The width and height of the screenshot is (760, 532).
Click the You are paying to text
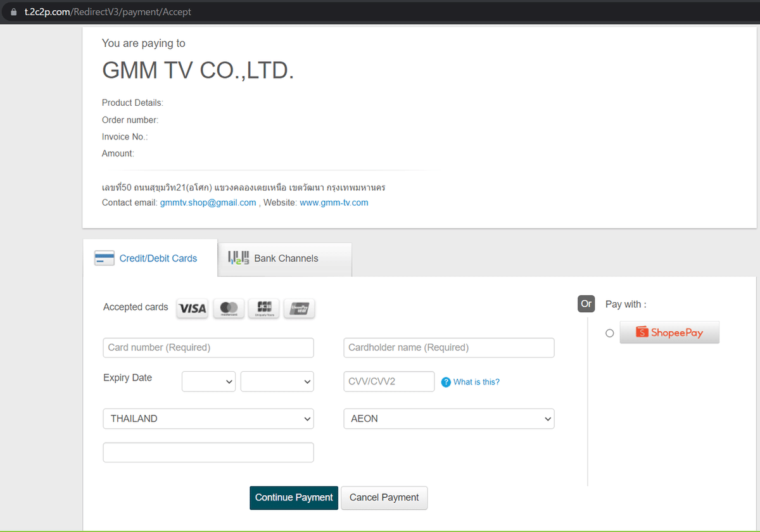pyautogui.click(x=144, y=43)
